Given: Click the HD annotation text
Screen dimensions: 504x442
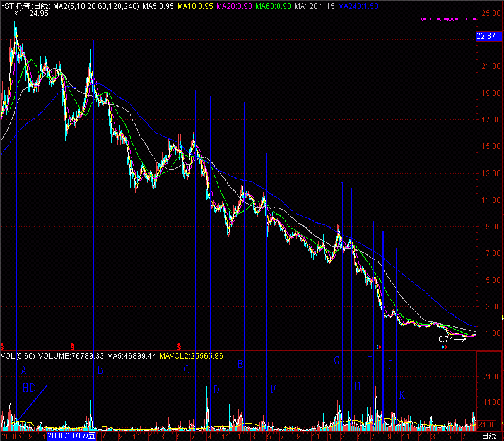Looking at the screenshot, I should click(x=29, y=388).
